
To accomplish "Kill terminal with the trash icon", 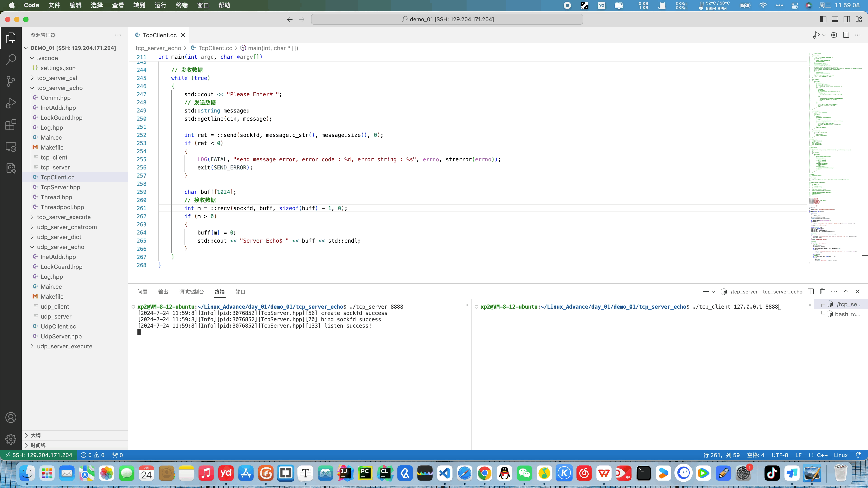I will [822, 292].
